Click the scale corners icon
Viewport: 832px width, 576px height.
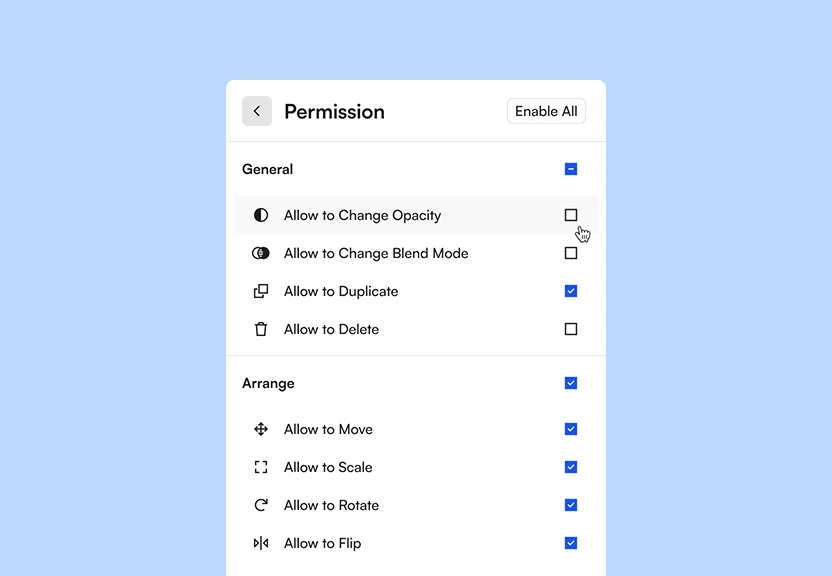[261, 467]
